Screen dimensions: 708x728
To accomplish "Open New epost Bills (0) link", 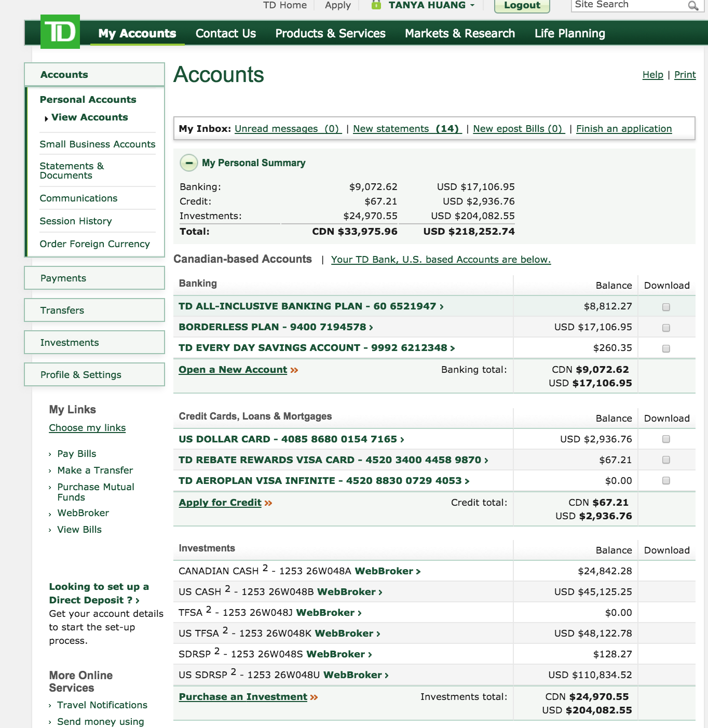I will click(x=519, y=129).
